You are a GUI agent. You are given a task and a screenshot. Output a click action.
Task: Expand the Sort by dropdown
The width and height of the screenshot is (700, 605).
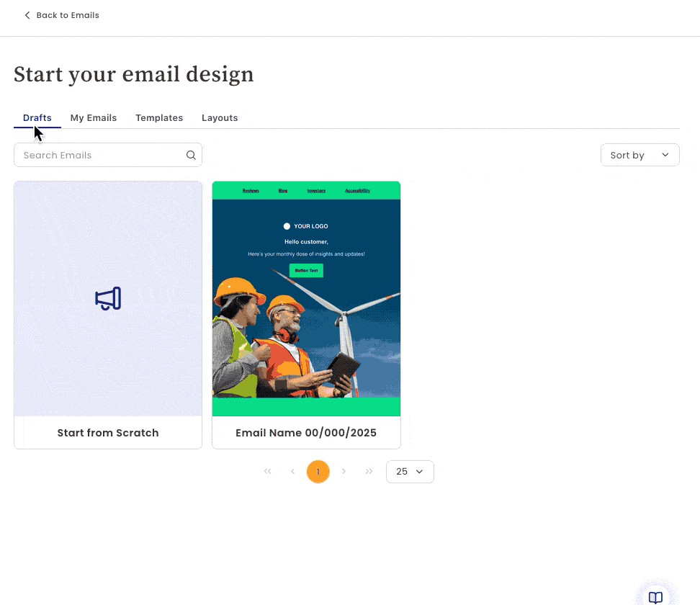point(640,155)
